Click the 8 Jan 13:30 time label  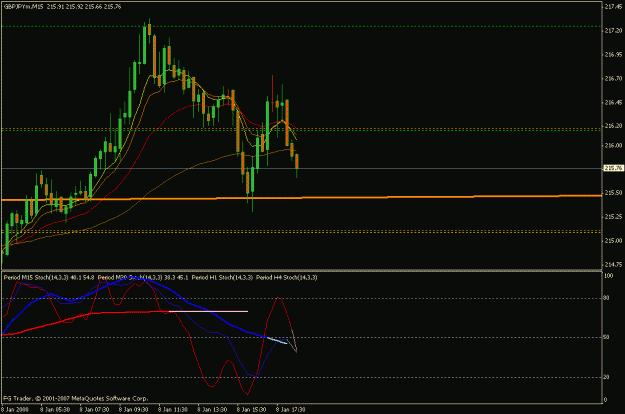pos(212,409)
